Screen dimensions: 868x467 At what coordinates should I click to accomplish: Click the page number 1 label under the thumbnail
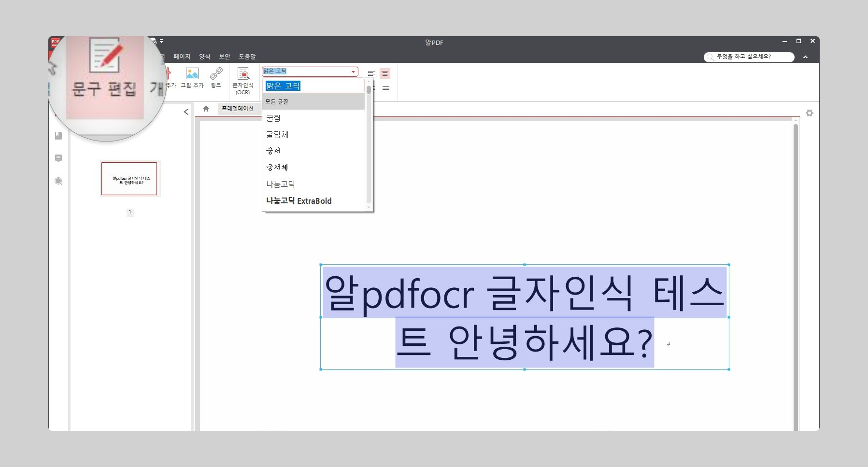coord(130,212)
